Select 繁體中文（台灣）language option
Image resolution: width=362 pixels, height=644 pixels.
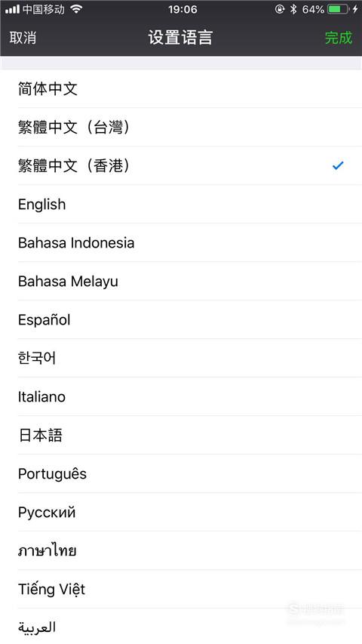[181, 128]
